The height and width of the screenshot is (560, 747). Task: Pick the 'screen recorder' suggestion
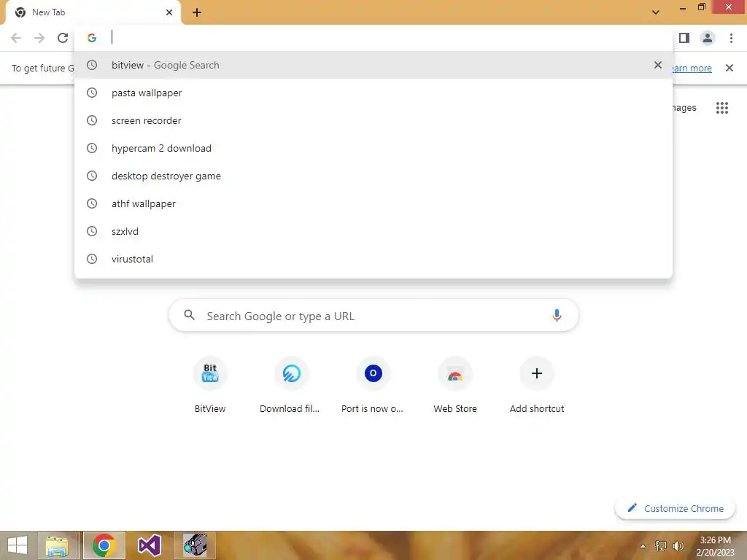pos(373,120)
